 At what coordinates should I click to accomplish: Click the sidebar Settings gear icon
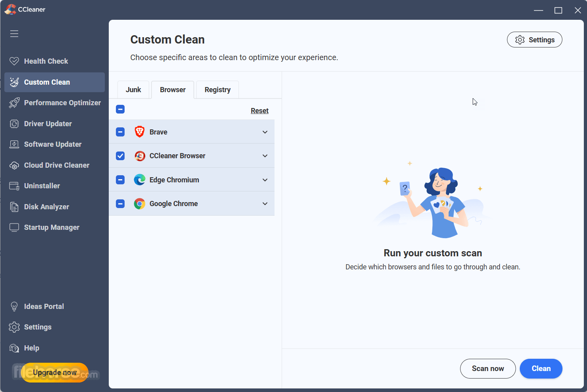[x=14, y=327]
